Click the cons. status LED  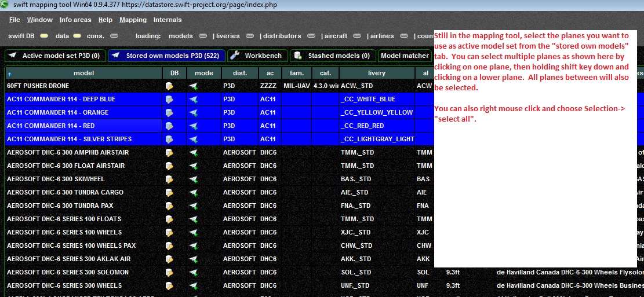coord(114,36)
